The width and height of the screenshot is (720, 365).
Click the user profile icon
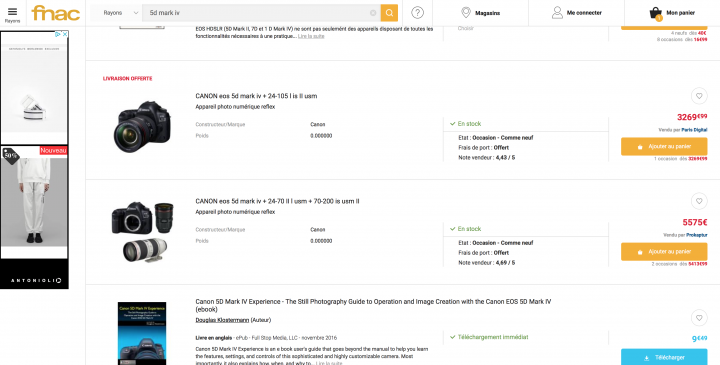[x=557, y=13]
